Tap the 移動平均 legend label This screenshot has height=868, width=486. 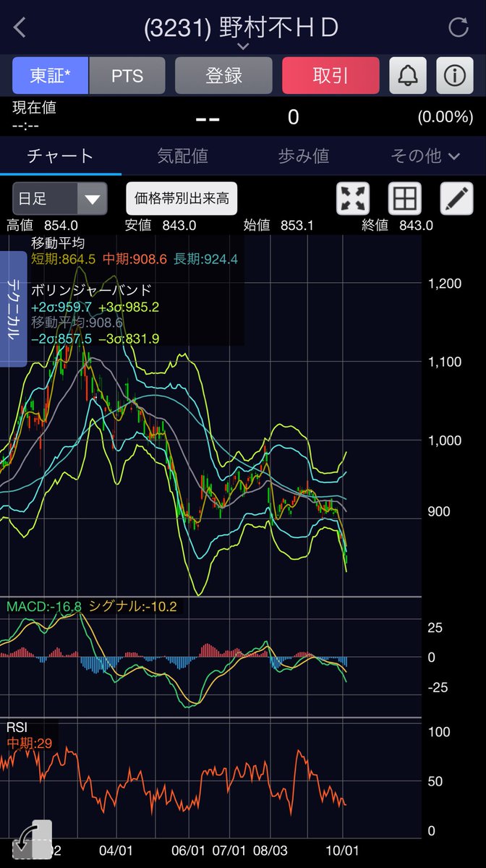(58, 243)
